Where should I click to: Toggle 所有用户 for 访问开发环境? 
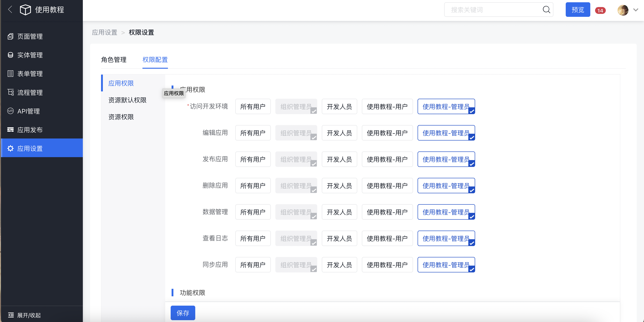point(253,107)
